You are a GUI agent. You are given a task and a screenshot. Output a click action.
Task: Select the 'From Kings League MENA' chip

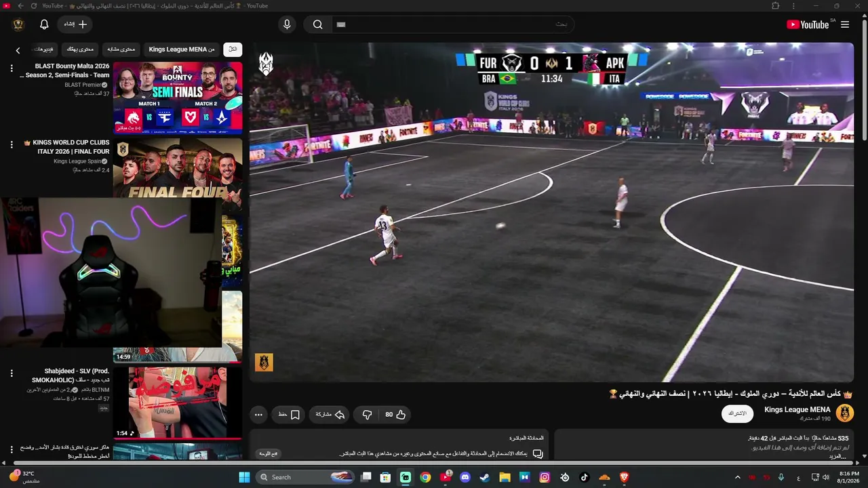coord(182,49)
